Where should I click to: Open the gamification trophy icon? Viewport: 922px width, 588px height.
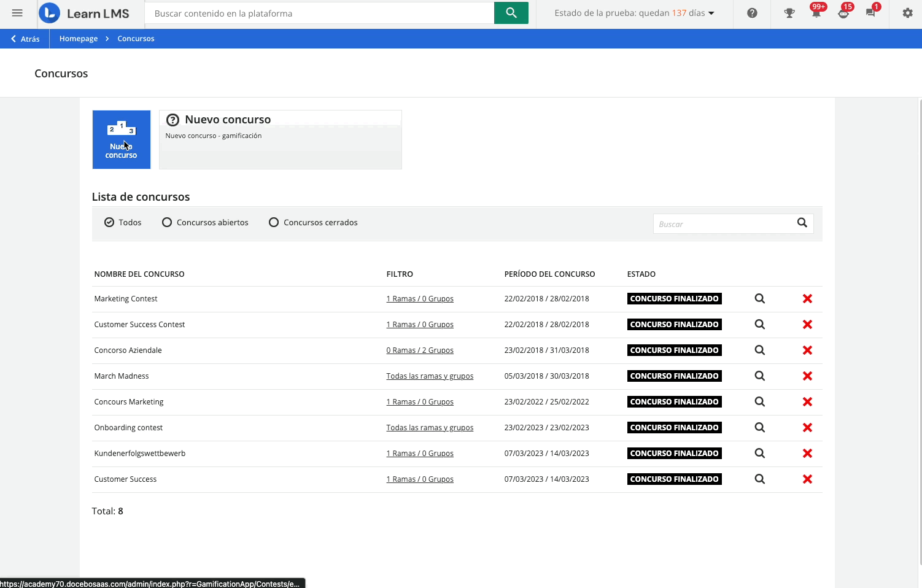tap(789, 13)
